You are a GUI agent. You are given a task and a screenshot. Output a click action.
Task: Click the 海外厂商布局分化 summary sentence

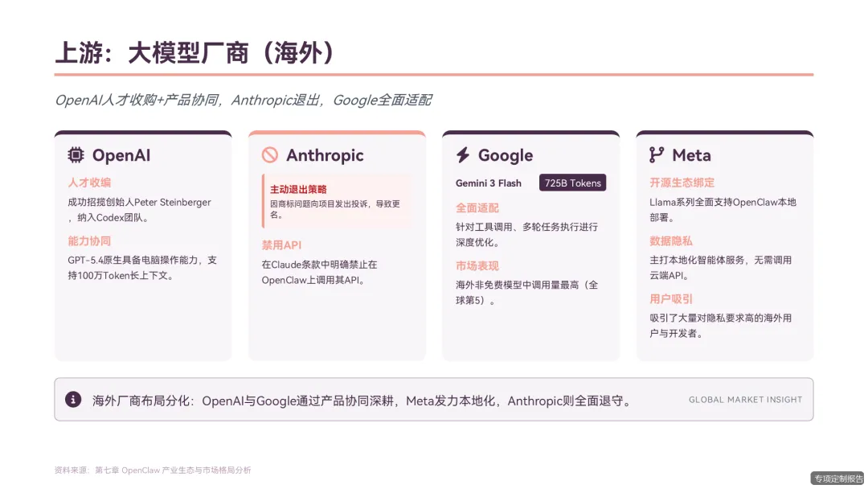click(x=363, y=401)
